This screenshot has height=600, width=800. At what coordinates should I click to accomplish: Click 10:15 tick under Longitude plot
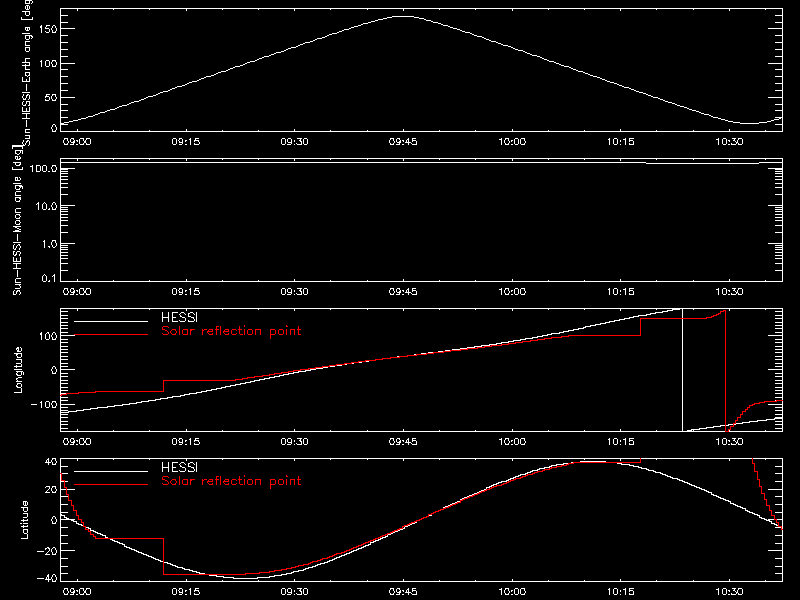pos(620,441)
